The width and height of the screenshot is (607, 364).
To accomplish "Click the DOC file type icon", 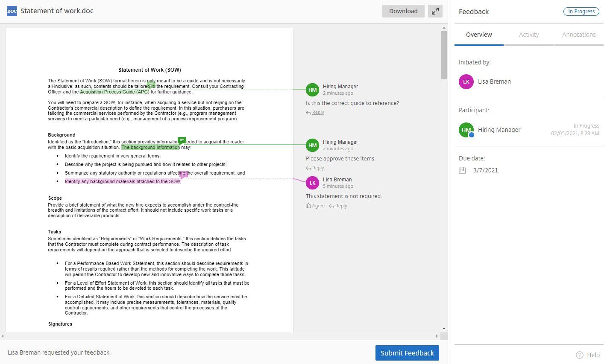I will [12, 11].
